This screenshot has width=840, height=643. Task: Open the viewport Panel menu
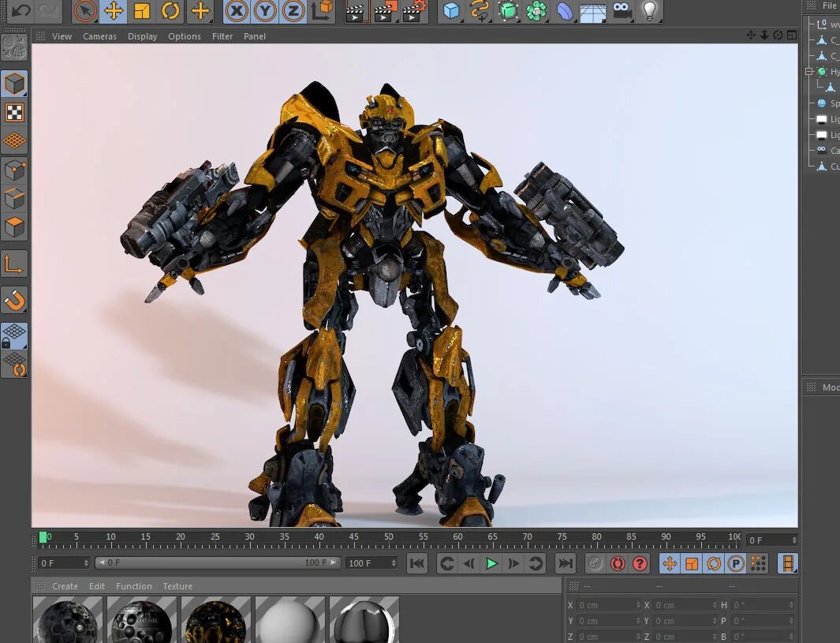point(255,36)
